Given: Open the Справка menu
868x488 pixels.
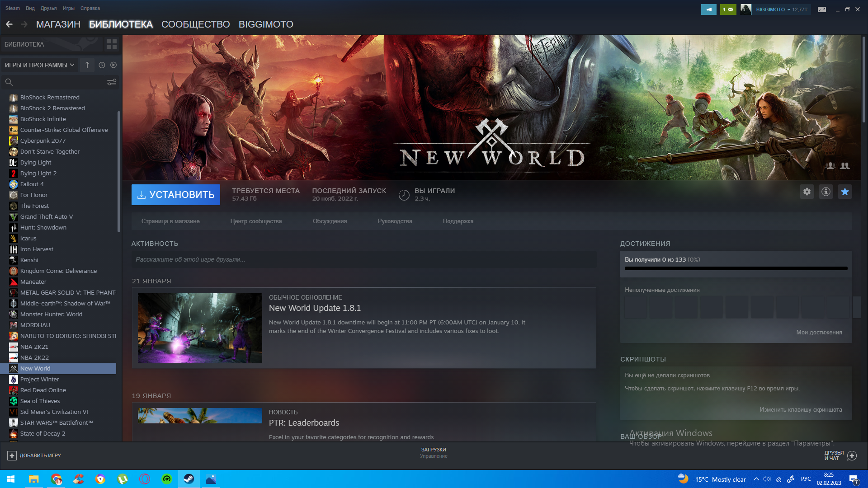Looking at the screenshot, I should coord(90,8).
